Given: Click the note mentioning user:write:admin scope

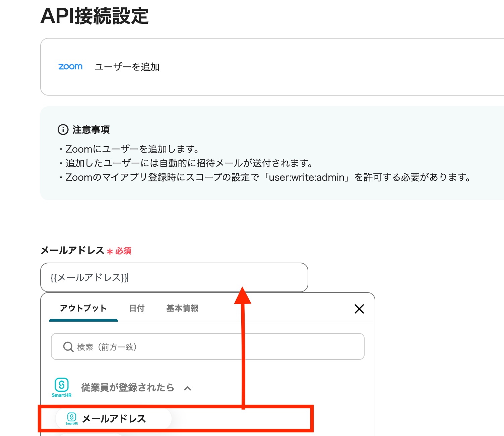Looking at the screenshot, I should (x=265, y=177).
